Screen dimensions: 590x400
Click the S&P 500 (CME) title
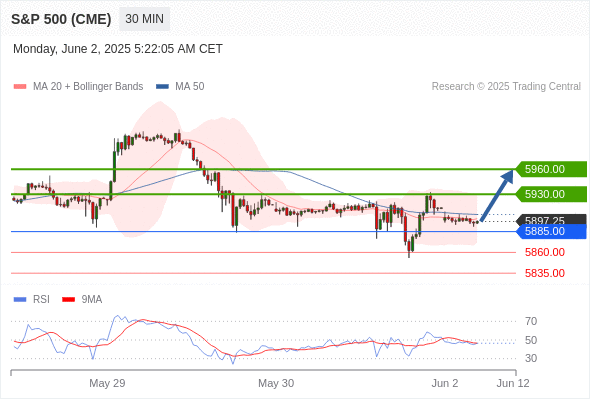click(61, 19)
